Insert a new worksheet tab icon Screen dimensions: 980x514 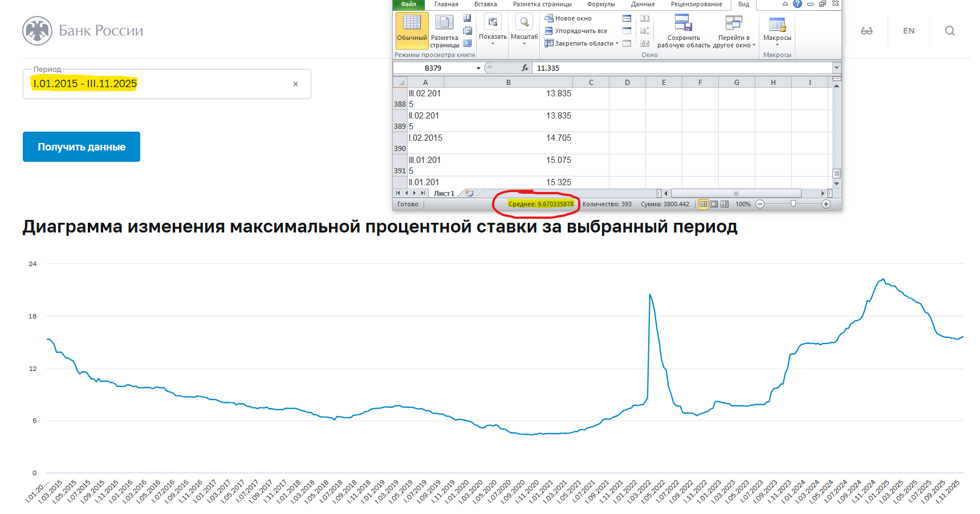[469, 193]
